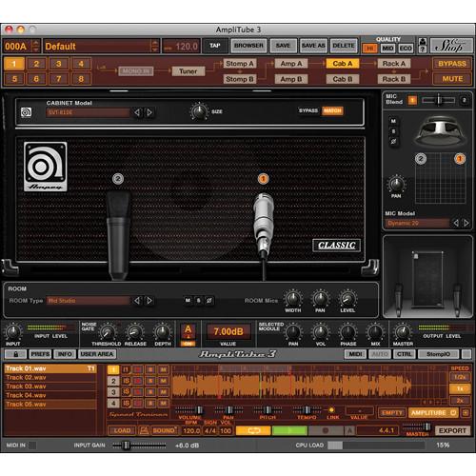Switch to the Stomp A module
Viewport: 476px width, 476px height.
[x=240, y=64]
